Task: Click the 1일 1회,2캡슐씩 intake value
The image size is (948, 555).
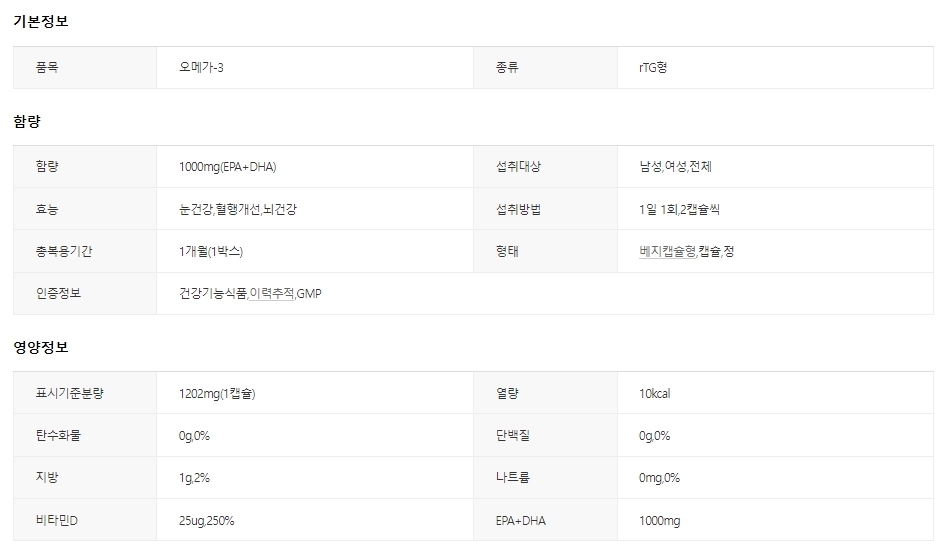Action: pyautogui.click(x=679, y=210)
